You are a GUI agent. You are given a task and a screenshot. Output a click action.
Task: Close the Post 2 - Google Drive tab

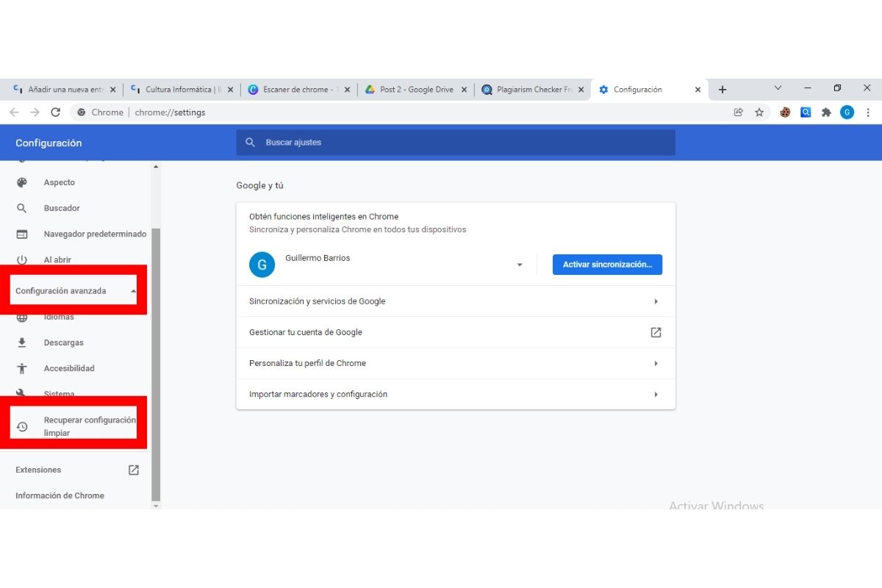[x=464, y=90]
